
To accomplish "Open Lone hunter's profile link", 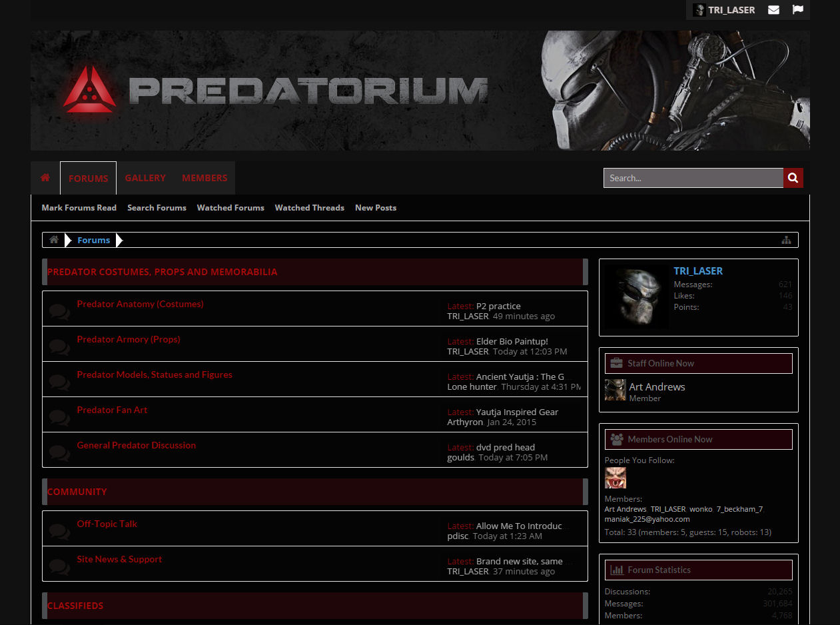I will (472, 386).
